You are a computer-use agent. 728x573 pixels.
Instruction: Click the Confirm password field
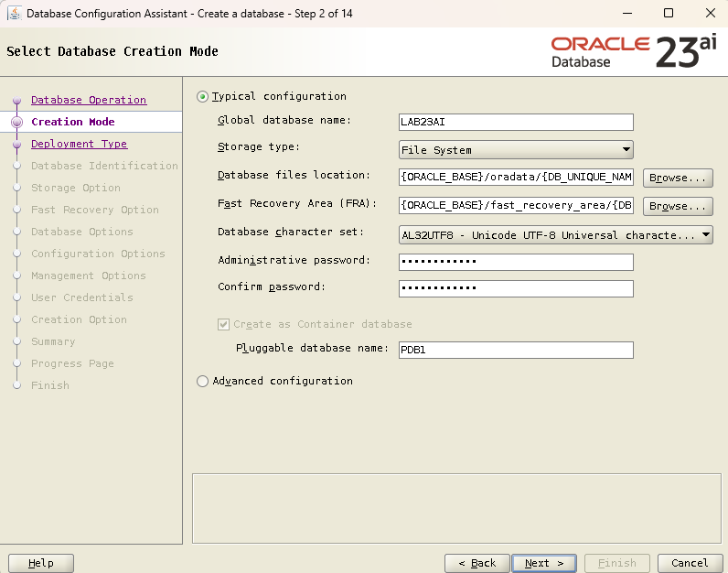click(x=516, y=288)
